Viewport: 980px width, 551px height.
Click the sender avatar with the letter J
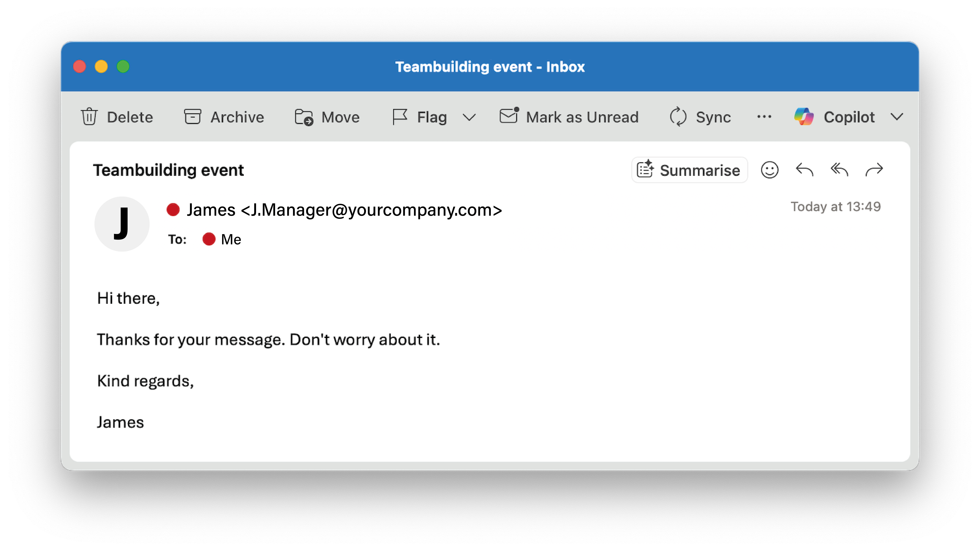pyautogui.click(x=122, y=224)
